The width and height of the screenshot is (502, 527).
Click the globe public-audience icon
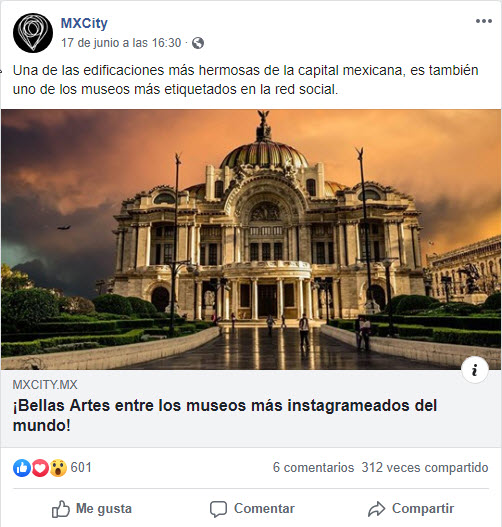click(x=198, y=43)
